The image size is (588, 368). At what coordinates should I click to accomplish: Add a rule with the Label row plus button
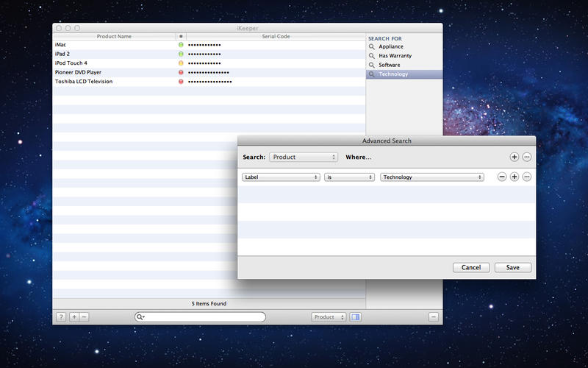(x=514, y=177)
